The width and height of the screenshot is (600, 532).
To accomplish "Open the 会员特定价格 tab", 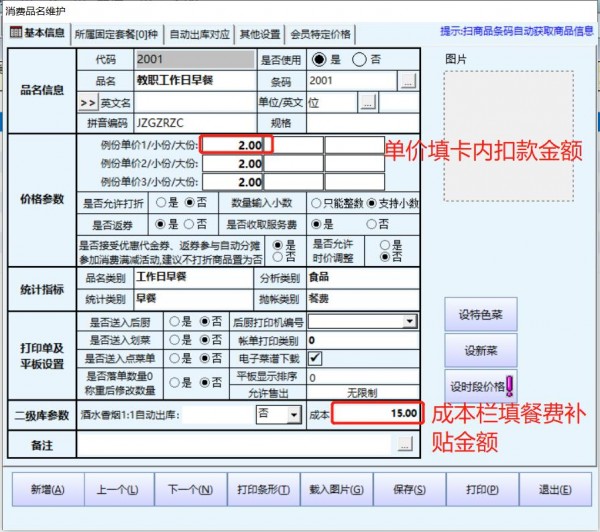I will (x=320, y=33).
